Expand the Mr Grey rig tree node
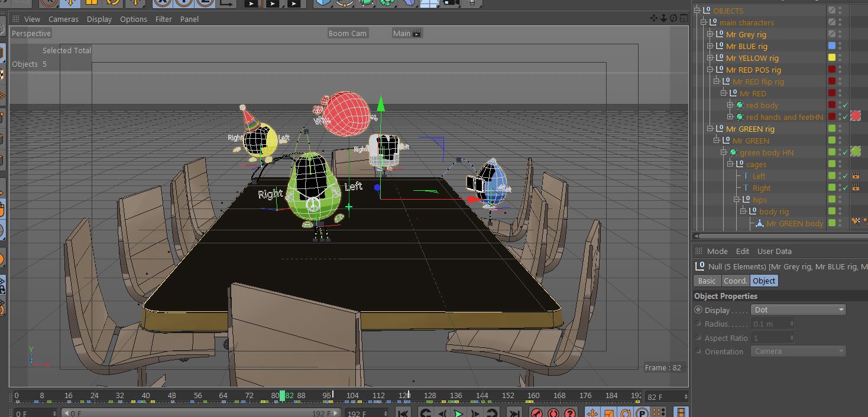Viewport: 868px width, 417px height. pos(710,34)
